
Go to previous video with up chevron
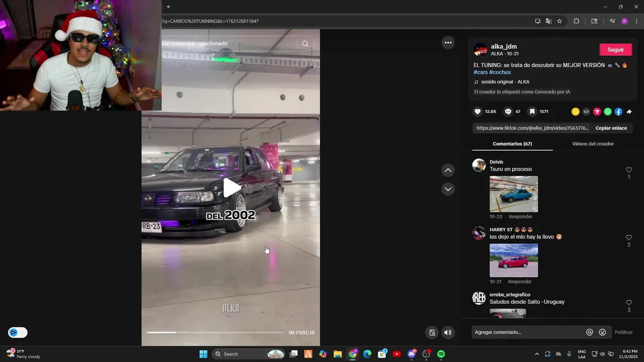(448, 170)
